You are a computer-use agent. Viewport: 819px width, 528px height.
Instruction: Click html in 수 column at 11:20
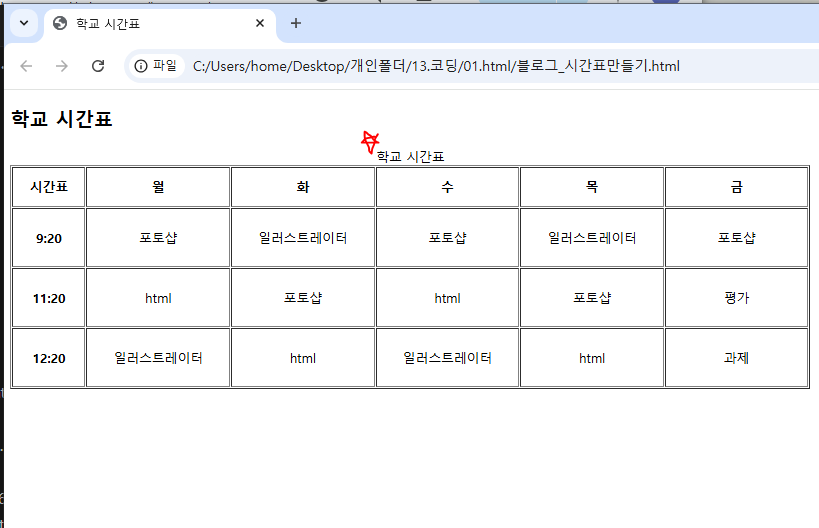pos(447,298)
